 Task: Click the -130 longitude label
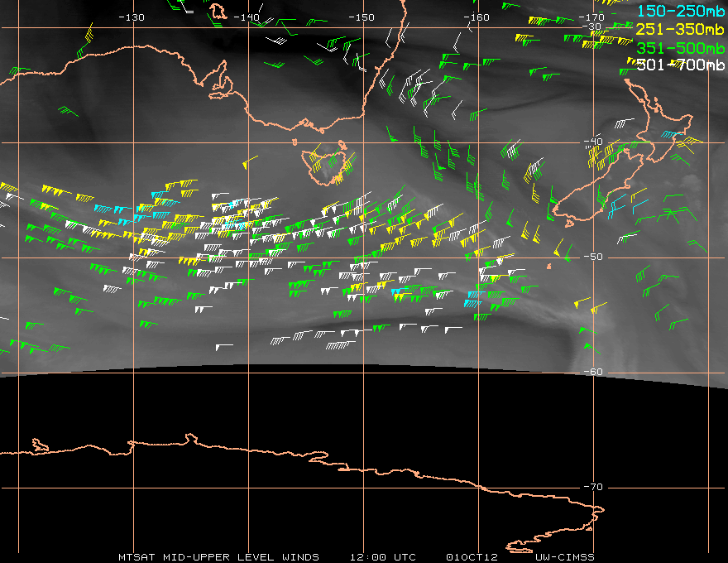click(132, 17)
